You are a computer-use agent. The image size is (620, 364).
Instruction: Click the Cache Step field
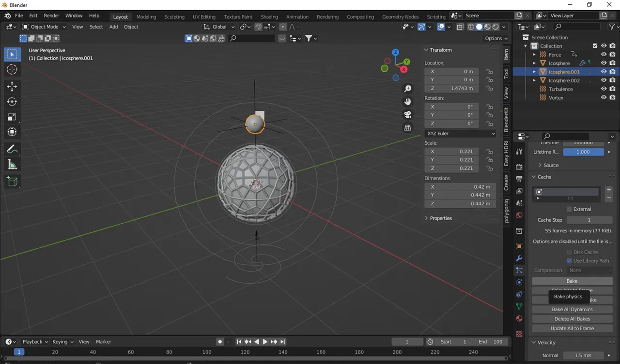[x=589, y=220]
